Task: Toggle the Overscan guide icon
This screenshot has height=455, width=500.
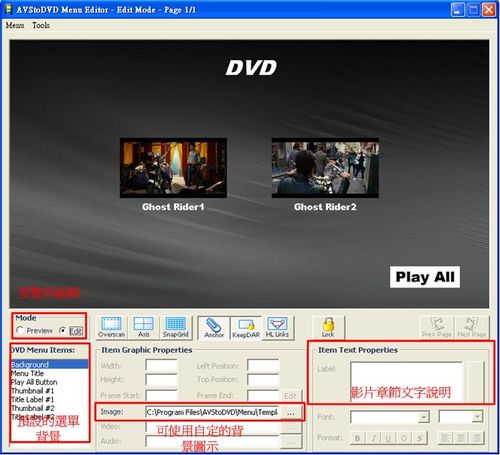Action: [111, 327]
